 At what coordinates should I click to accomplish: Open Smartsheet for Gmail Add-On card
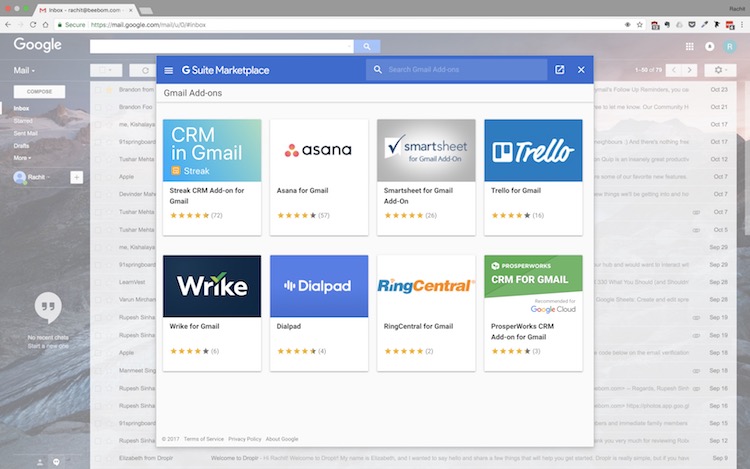(x=426, y=177)
